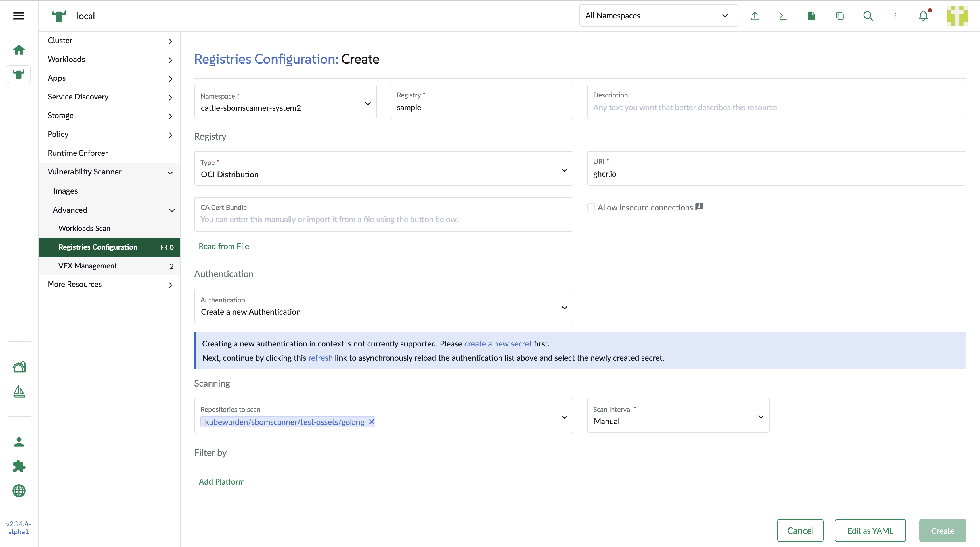Open the resource search magnifier icon
The height and width of the screenshot is (547, 980).
click(x=868, y=16)
